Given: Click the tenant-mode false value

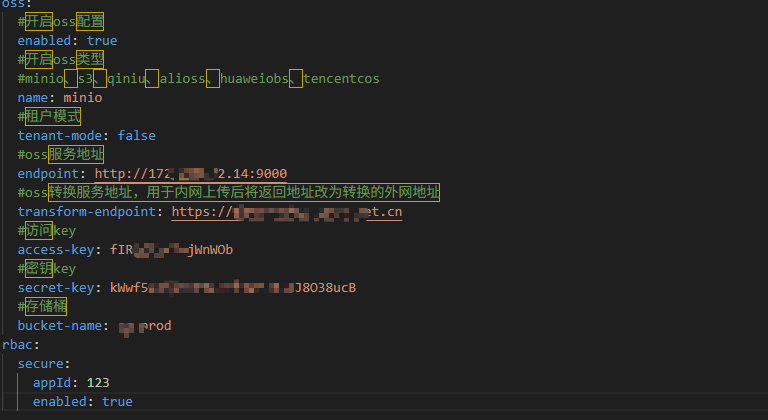Looking at the screenshot, I should [136, 136].
